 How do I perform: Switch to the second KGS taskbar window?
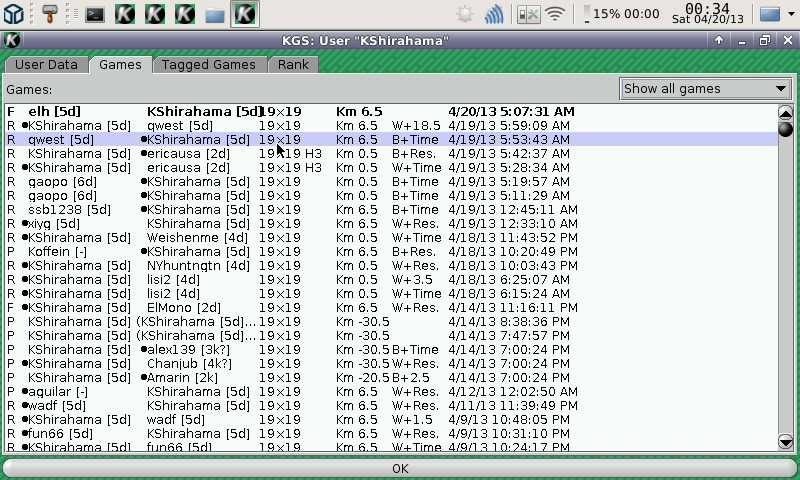pos(155,14)
